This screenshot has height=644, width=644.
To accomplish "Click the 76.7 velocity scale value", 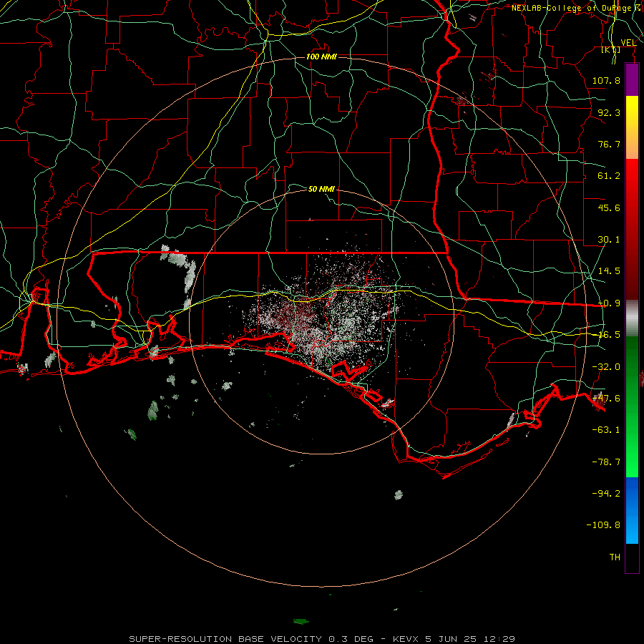I will click(609, 144).
